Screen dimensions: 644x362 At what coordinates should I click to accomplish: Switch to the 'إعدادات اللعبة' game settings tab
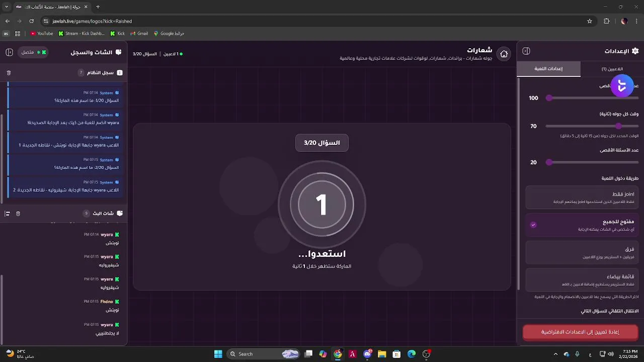[x=548, y=69]
